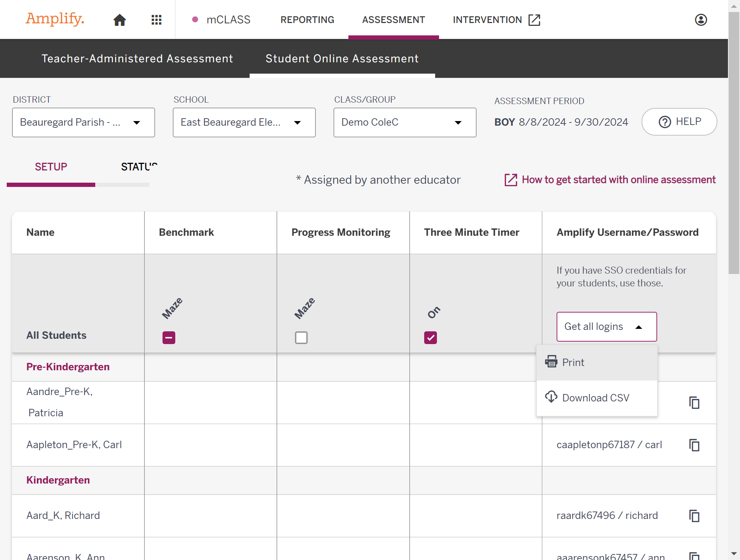Copy login for Aandre_Pre-K, Patricia
Screen dimensions: 740x560
[x=694, y=402]
